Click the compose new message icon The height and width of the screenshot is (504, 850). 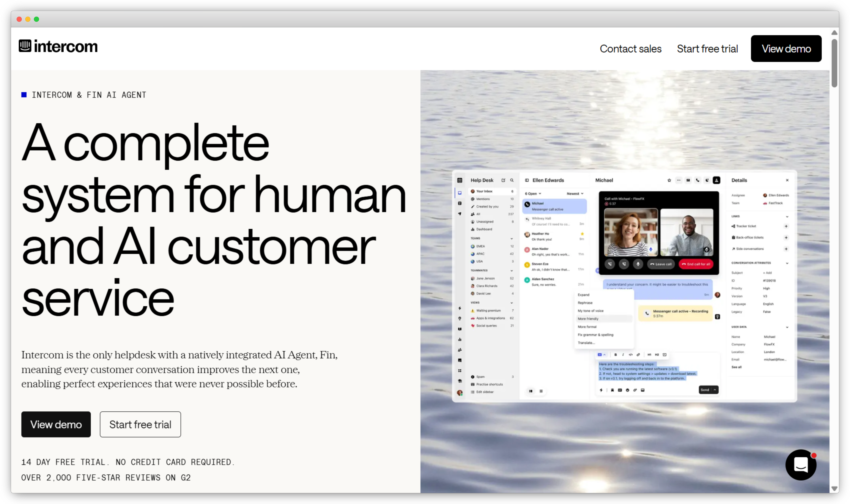point(503,180)
